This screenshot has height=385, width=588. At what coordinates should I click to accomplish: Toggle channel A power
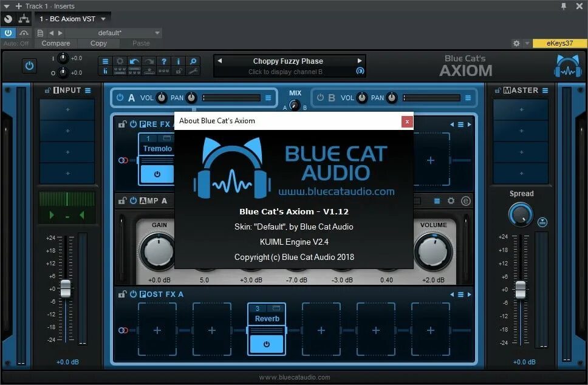[120, 98]
